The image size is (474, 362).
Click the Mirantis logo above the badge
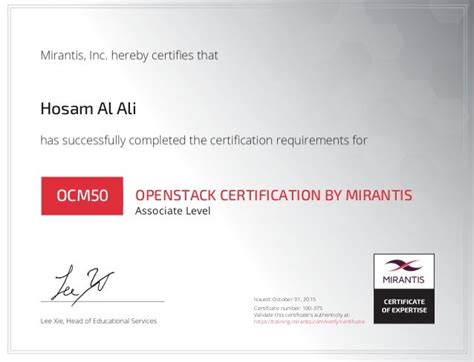coord(404,271)
